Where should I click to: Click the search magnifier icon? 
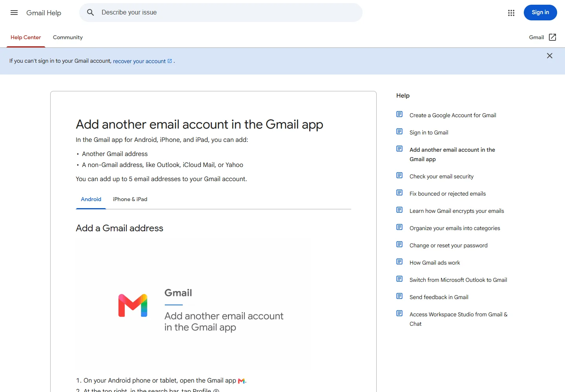point(91,13)
